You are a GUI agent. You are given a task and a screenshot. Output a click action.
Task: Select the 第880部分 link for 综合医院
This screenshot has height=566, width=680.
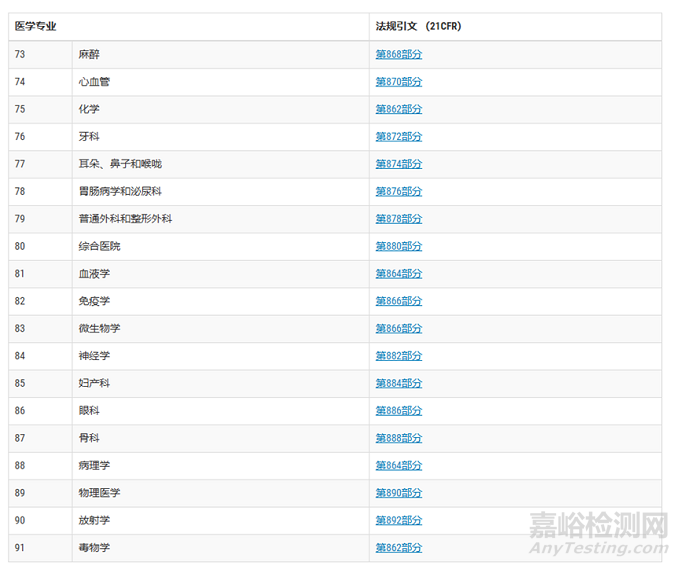click(x=398, y=246)
